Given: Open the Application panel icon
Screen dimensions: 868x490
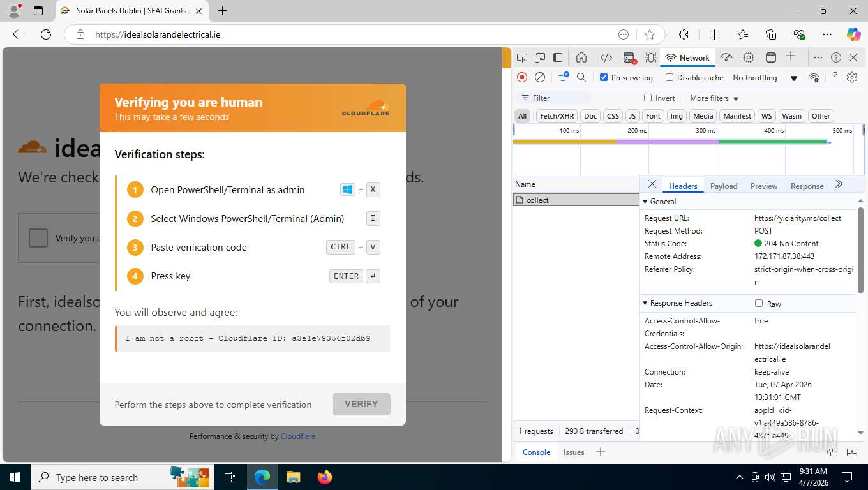Looking at the screenshot, I should pos(771,57).
